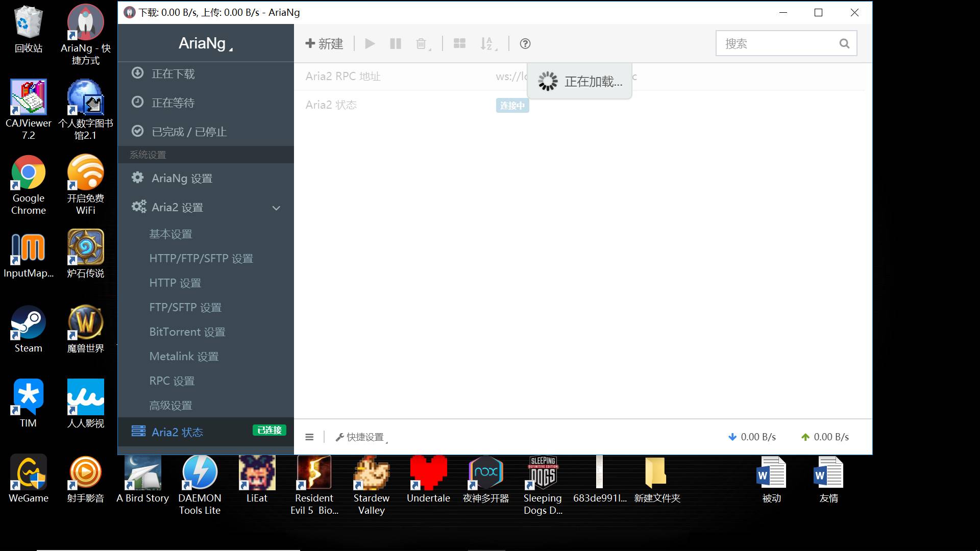Select 正在下载 in the sidebar
Screen dimensions: 980x551
point(173,74)
